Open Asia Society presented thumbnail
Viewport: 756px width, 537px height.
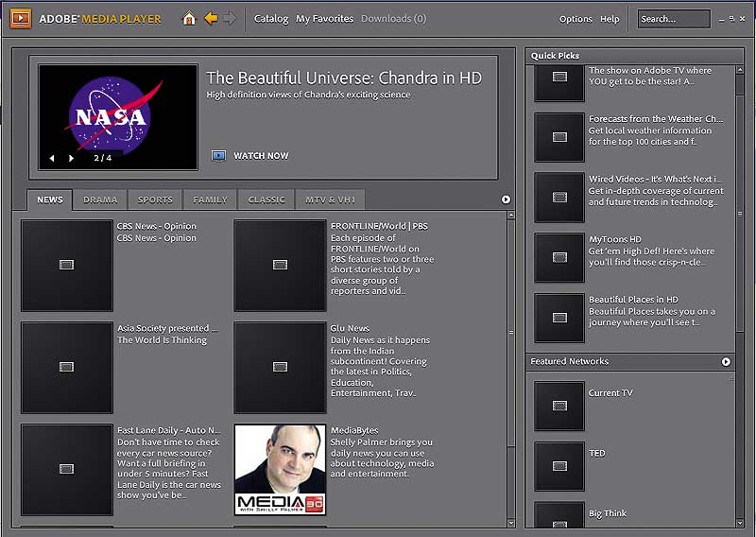(67, 368)
